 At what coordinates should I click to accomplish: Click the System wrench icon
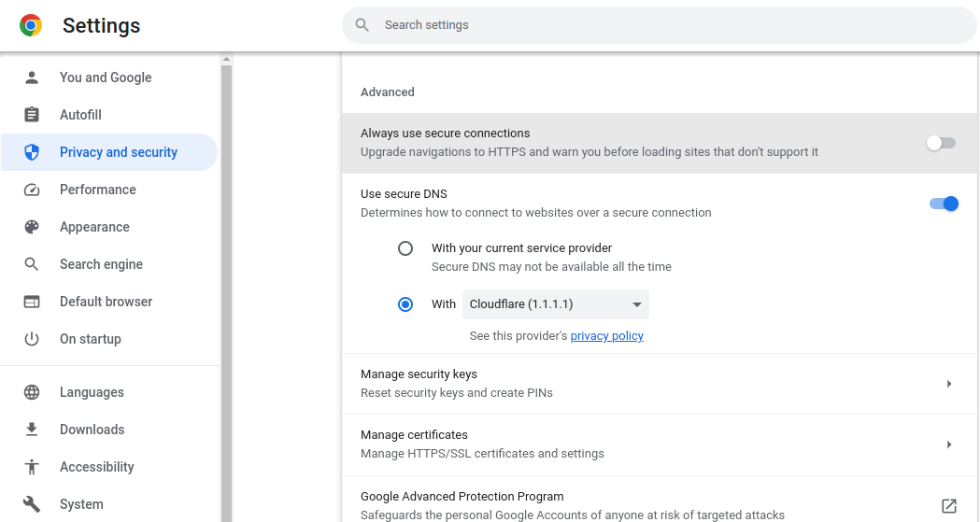(x=32, y=504)
